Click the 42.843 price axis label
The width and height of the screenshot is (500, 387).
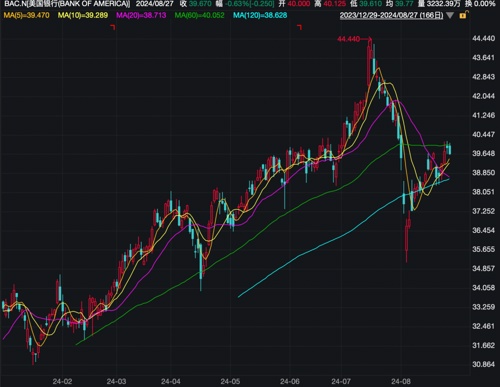pyautogui.click(x=483, y=77)
